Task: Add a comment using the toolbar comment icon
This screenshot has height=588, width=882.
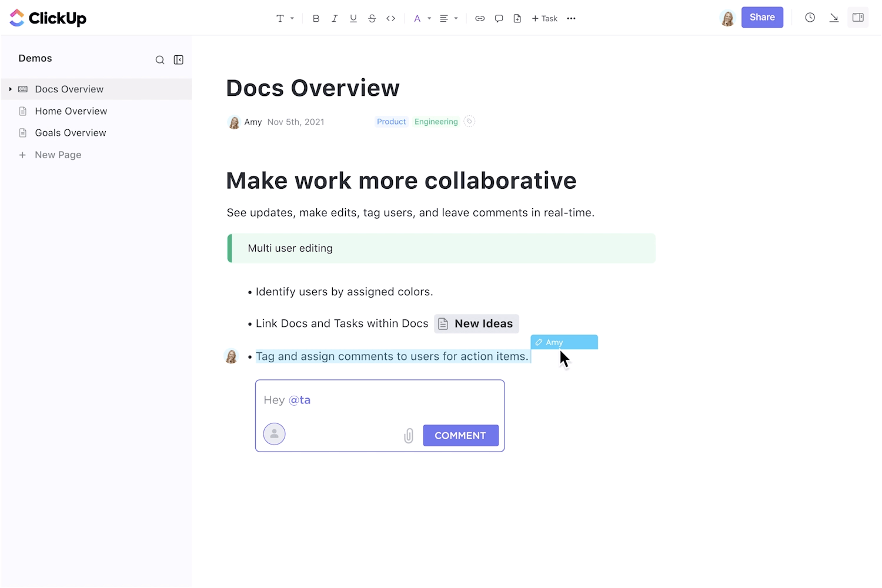Action: pos(499,18)
